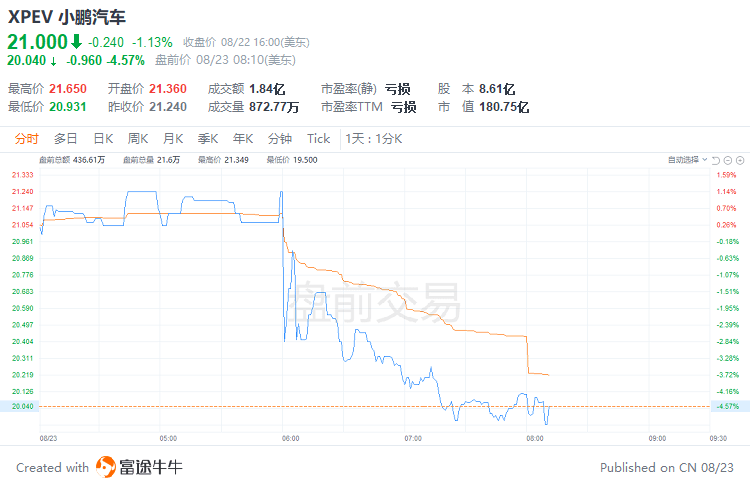
Task: Open the 日K chart tab
Action: tap(103, 139)
